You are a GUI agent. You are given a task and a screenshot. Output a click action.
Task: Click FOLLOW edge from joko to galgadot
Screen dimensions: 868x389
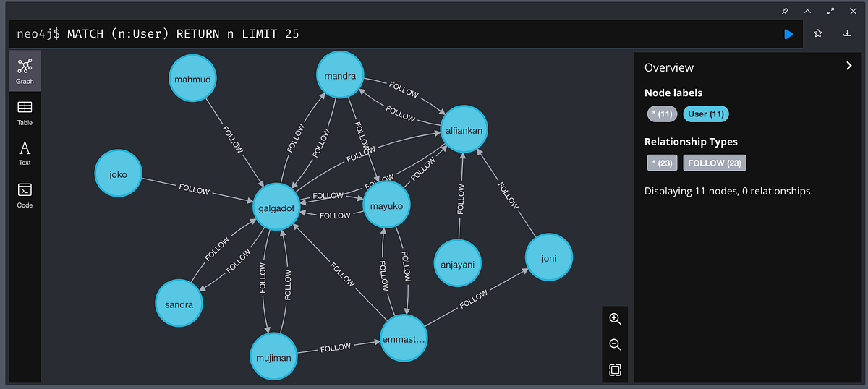194,190
